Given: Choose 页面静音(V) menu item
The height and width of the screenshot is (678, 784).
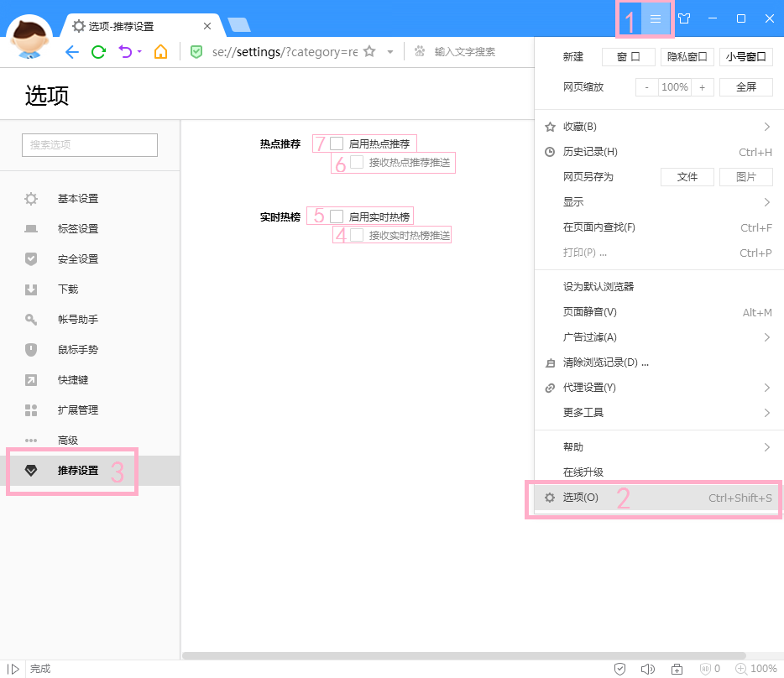Looking at the screenshot, I should point(659,312).
